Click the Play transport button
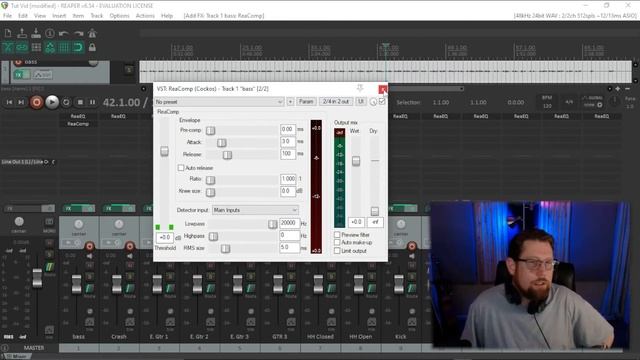Viewport: 640px width, 360px height. tap(52, 102)
